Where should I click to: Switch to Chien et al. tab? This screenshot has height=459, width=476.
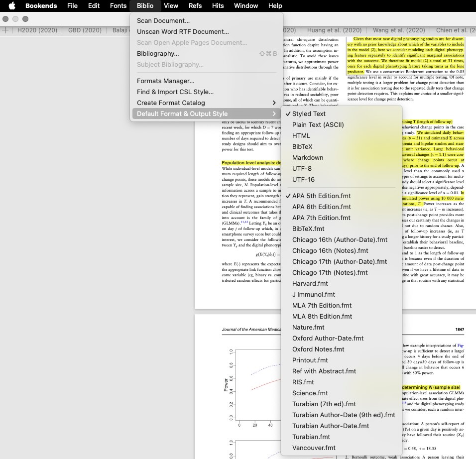[456, 30]
